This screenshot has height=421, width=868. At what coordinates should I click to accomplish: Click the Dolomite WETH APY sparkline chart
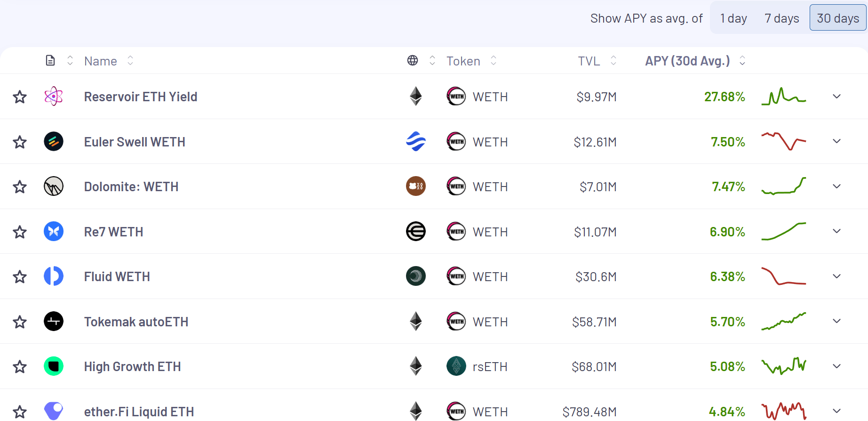[784, 186]
